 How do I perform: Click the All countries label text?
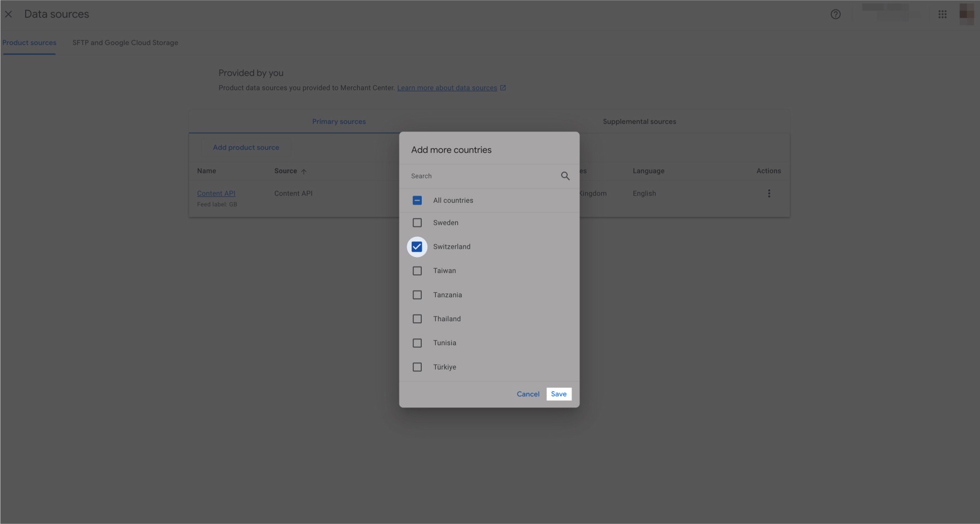(454, 201)
